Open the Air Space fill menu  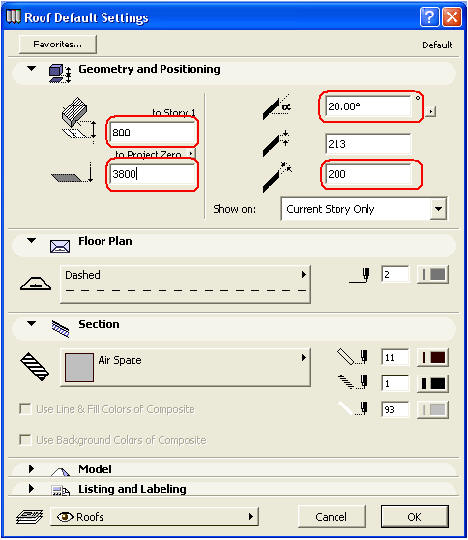185,367
